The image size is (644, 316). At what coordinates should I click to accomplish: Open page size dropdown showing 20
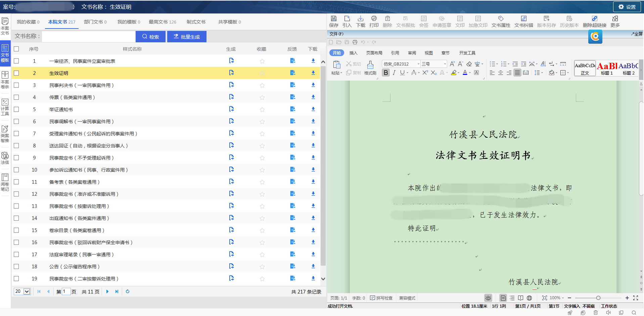pyautogui.click(x=22, y=291)
